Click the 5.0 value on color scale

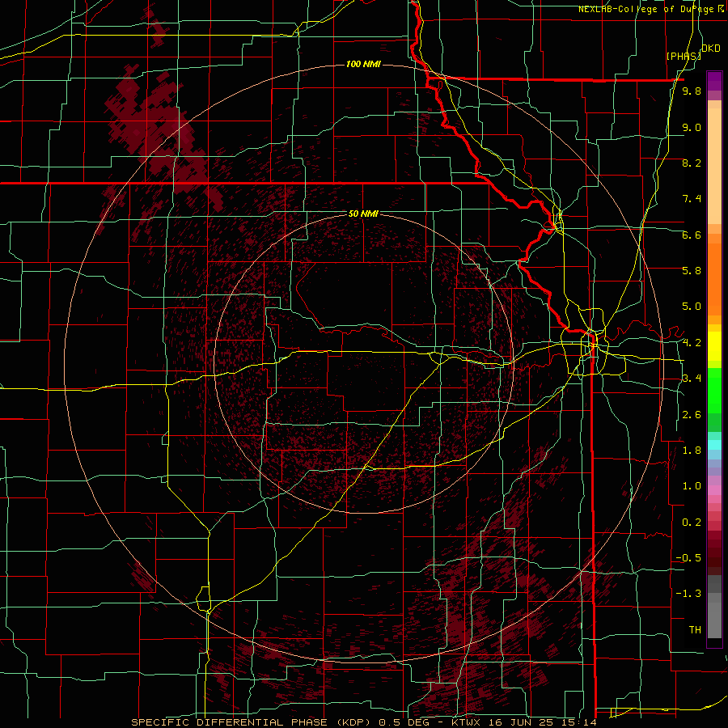[692, 307]
